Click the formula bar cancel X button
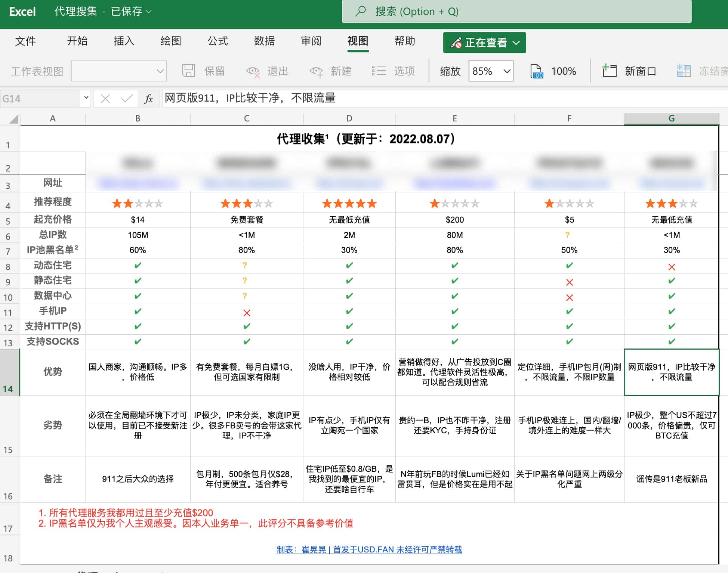The image size is (728, 573). point(105,99)
